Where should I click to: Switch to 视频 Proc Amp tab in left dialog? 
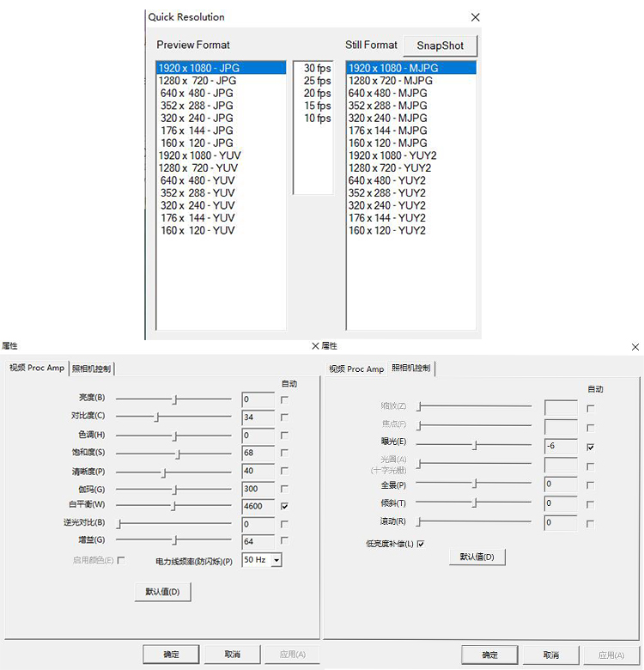pyautogui.click(x=37, y=368)
